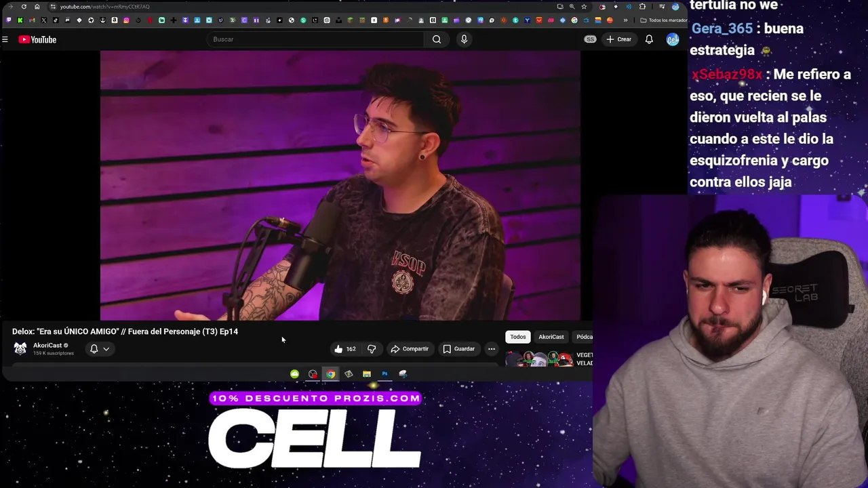The height and width of the screenshot is (488, 868).
Task: Open the more actions three-dot menu
Action: coord(492,349)
